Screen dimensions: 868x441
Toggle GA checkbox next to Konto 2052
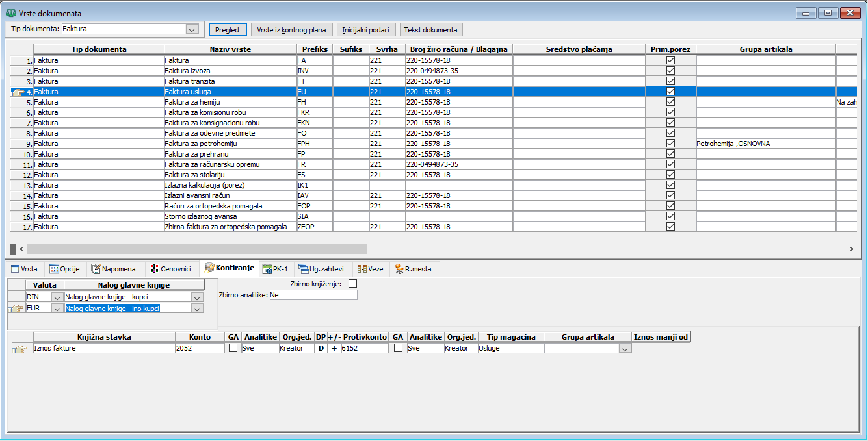(233, 348)
